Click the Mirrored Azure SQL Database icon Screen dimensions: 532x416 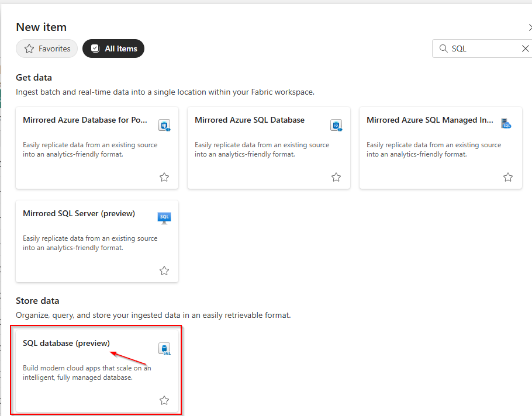(x=336, y=125)
